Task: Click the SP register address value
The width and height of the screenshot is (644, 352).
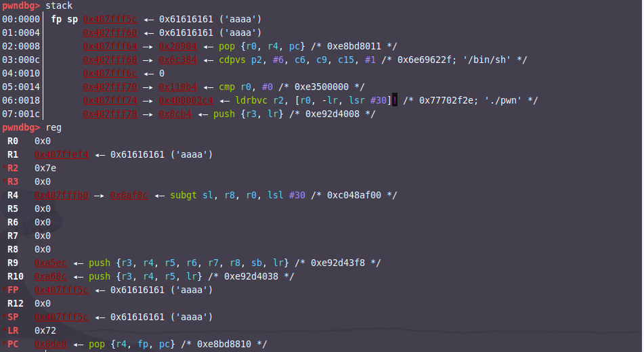Action: pyautogui.click(x=62, y=317)
